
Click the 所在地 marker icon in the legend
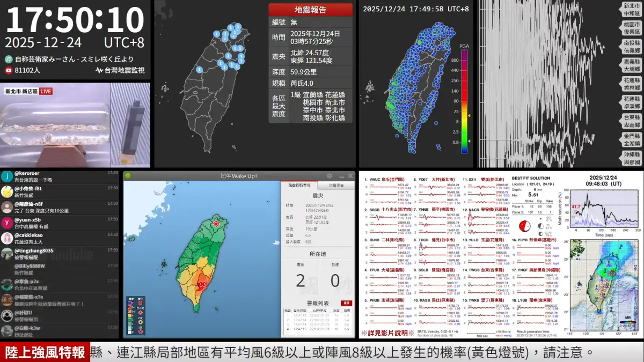141,313
